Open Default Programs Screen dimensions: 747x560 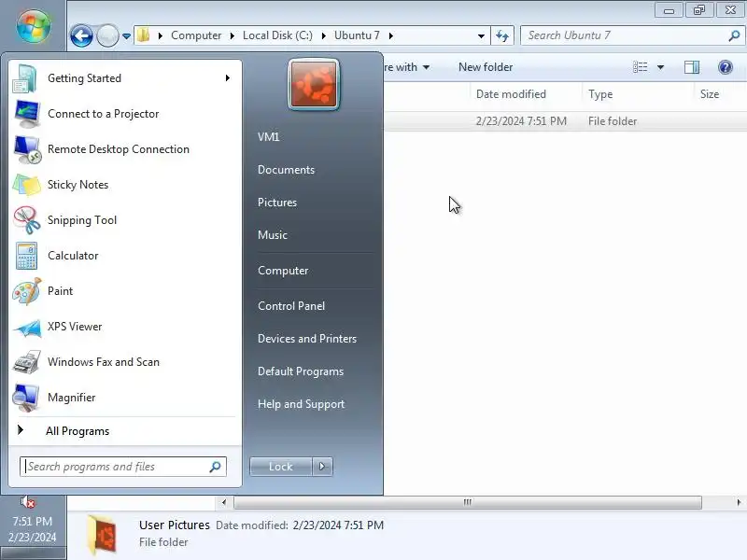(x=301, y=371)
